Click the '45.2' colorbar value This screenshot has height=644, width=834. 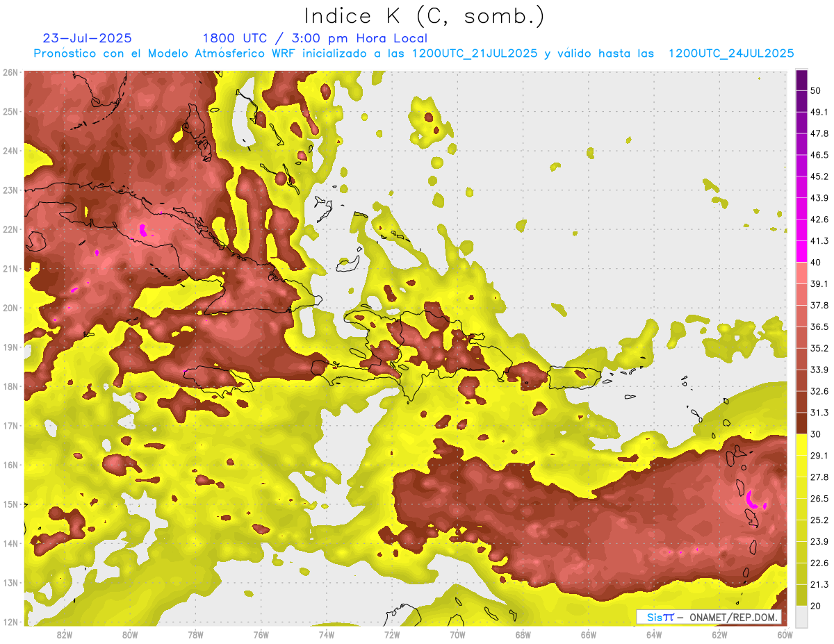point(820,176)
